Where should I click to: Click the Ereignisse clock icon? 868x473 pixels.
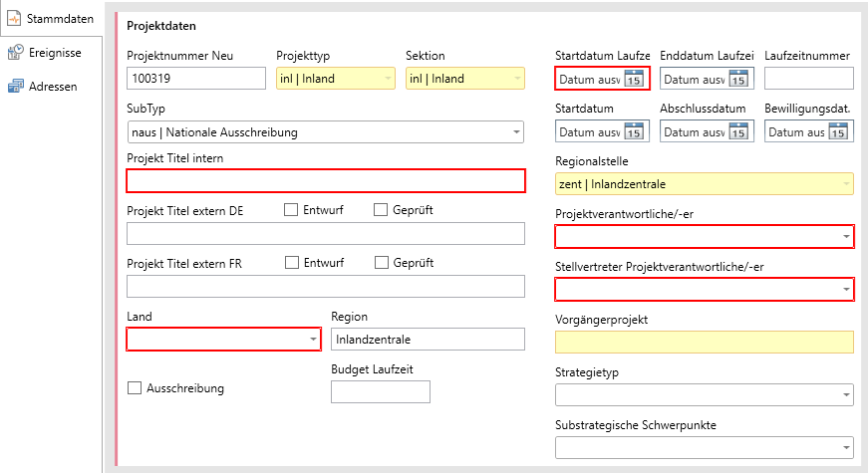pos(15,53)
